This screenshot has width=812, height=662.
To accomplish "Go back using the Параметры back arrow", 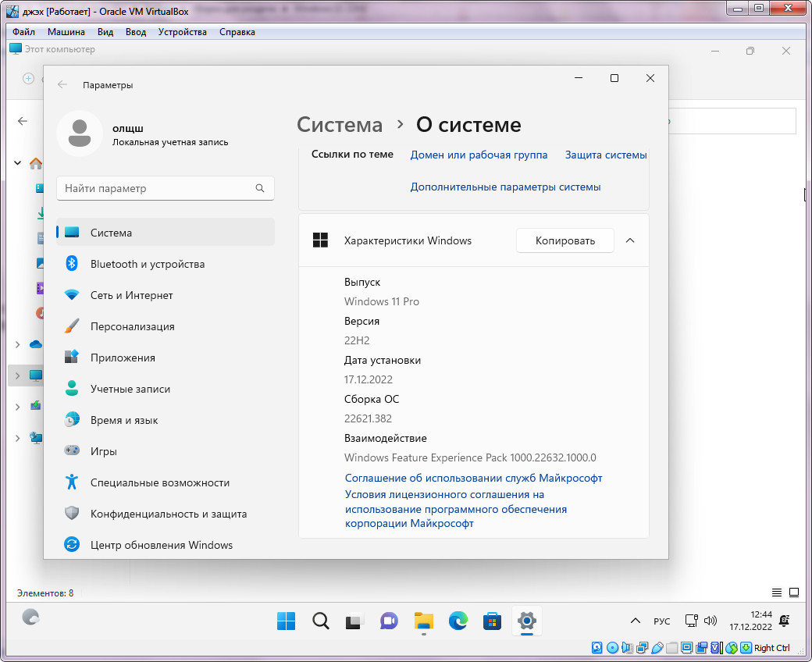I will tap(62, 85).
